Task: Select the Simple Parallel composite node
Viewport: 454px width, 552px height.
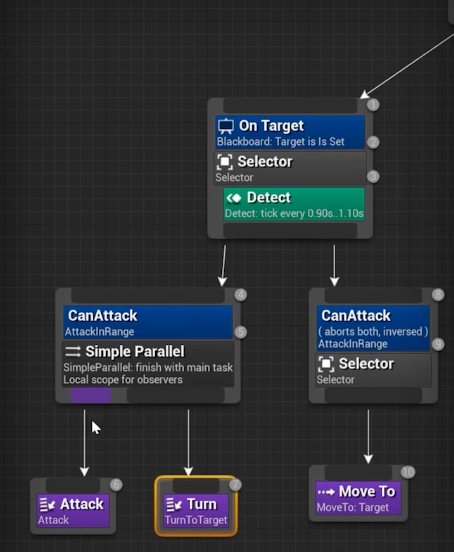Action: pos(148,364)
